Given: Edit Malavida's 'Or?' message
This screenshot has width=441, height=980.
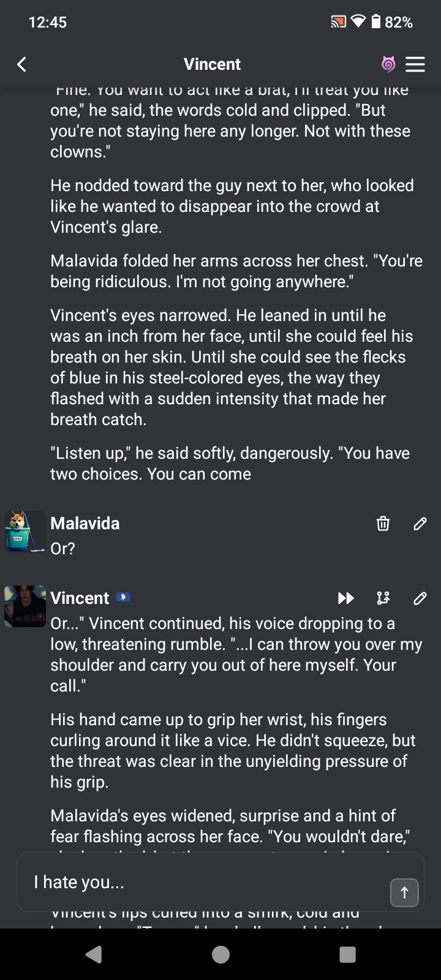Looking at the screenshot, I should (x=420, y=523).
